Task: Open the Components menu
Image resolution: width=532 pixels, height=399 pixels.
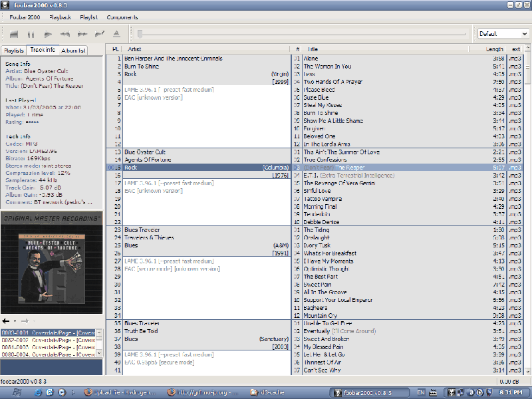Action: pyautogui.click(x=123, y=17)
